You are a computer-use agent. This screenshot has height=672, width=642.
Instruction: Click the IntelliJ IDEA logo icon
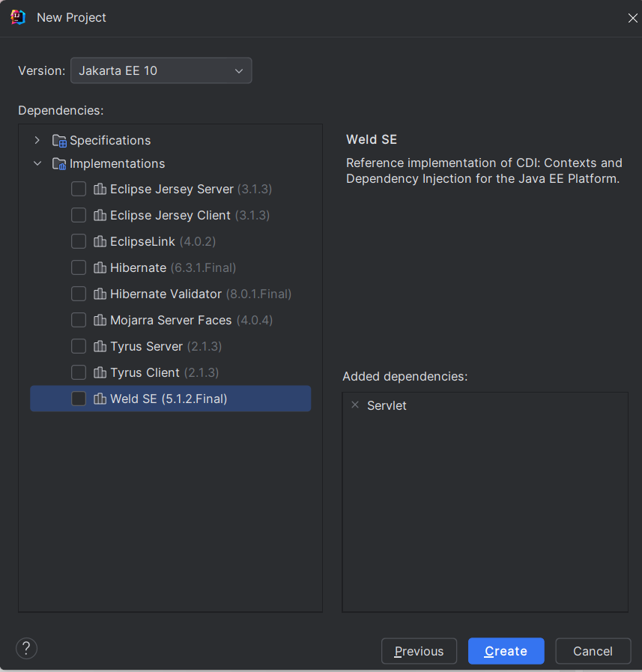[x=17, y=17]
